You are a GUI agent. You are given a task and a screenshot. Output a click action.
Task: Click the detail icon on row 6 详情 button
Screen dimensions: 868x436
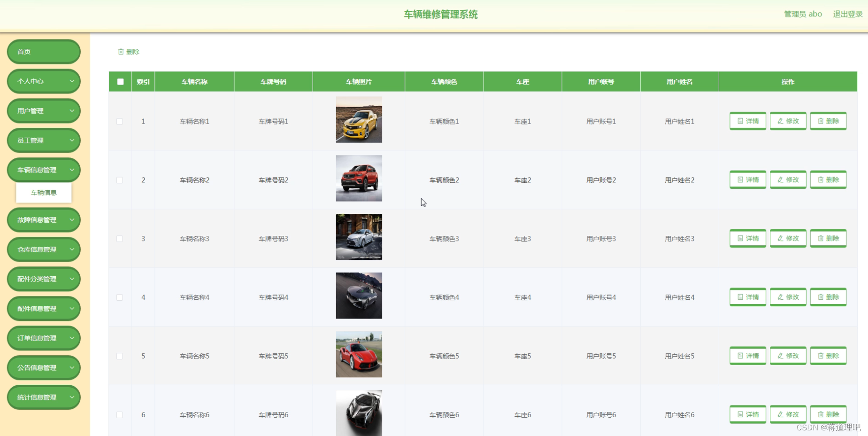741,414
